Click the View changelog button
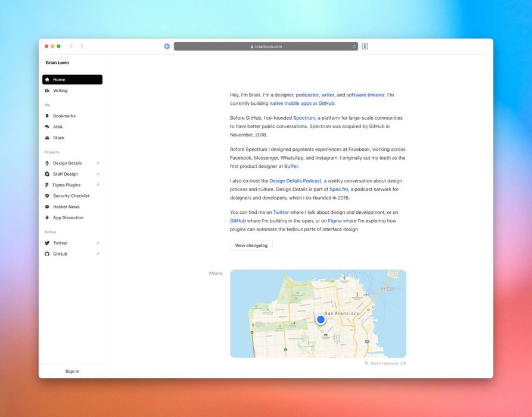This screenshot has width=532, height=417. pyautogui.click(x=251, y=245)
